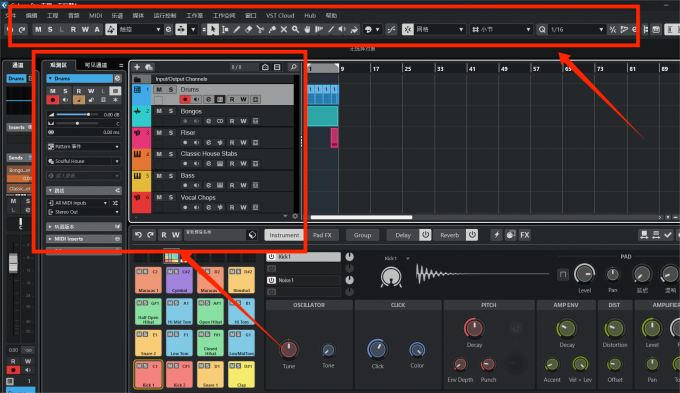Open the VST Cloud menu

[x=280, y=16]
